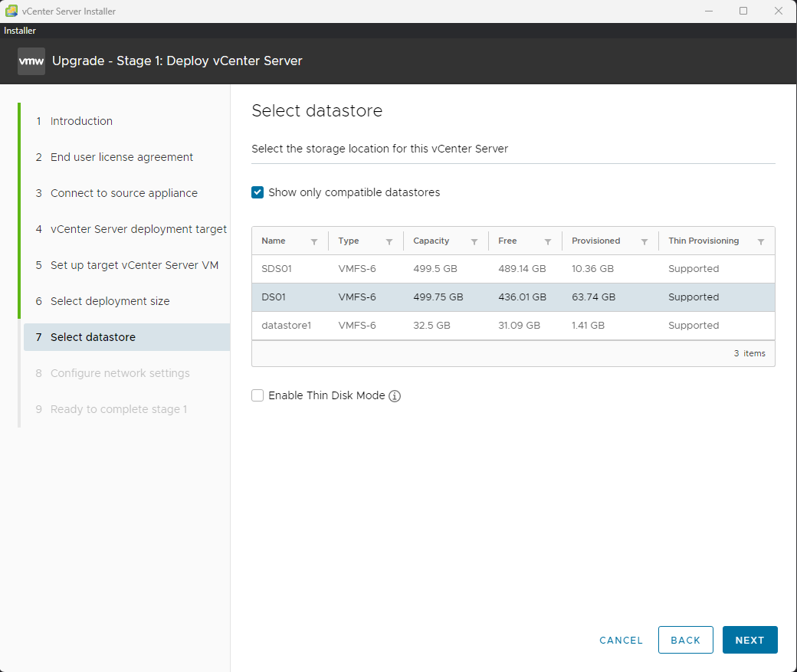797x672 pixels.
Task: Click the Thin Disk Mode info icon
Action: (395, 396)
